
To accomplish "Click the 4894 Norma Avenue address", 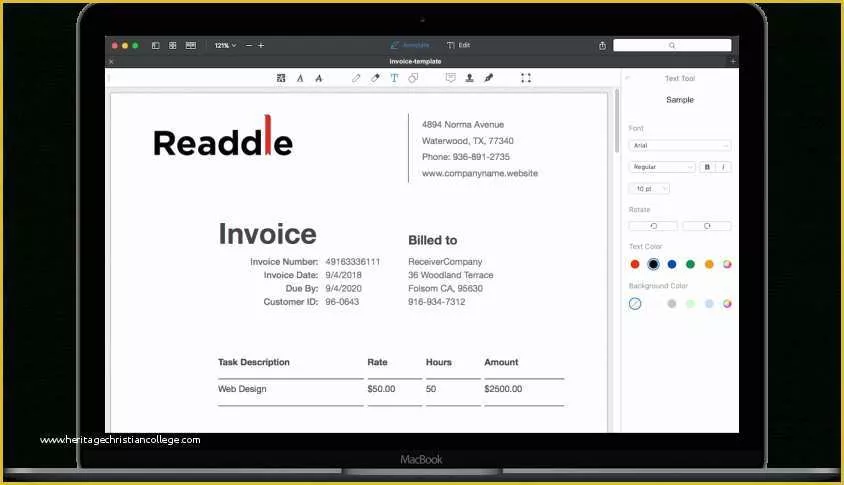I will [463, 125].
